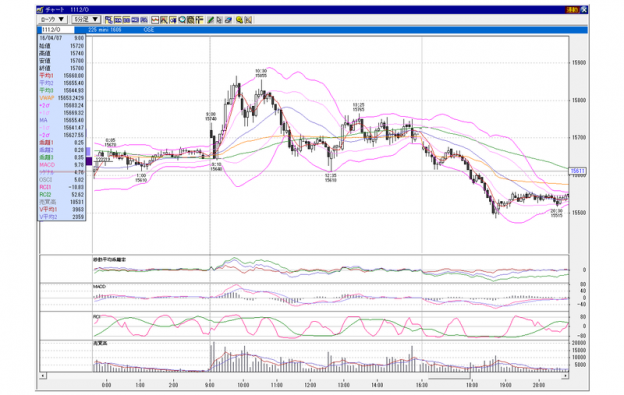Viewport: 624px width, 395px height.
Task: Open the ローソク chart type dropdown
Action: click(53, 19)
